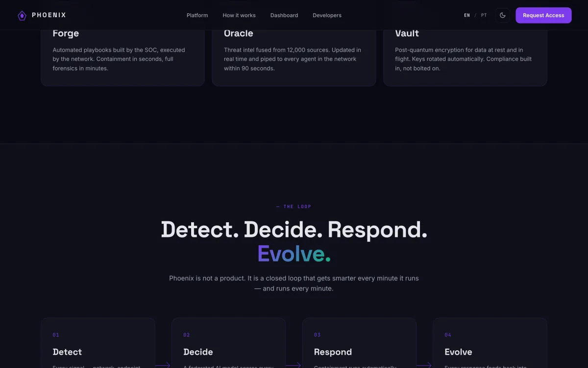Click the 04 step number
The height and width of the screenshot is (368, 588).
pyautogui.click(x=448, y=335)
